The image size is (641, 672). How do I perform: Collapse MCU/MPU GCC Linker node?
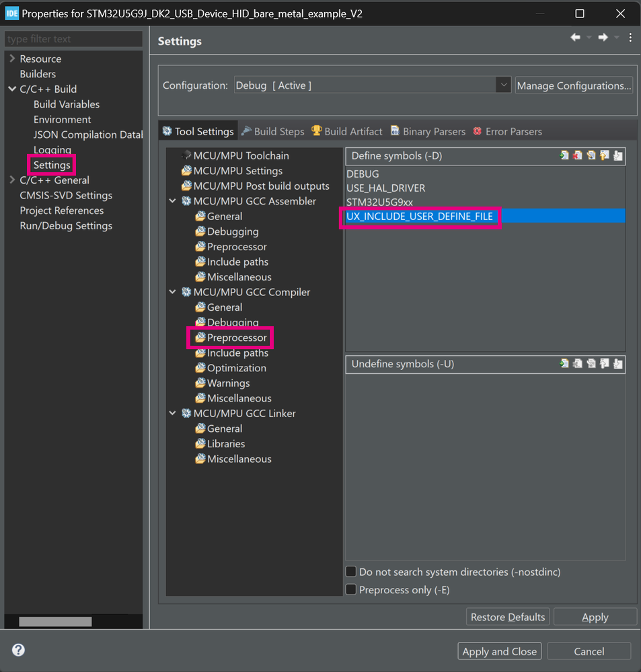173,413
